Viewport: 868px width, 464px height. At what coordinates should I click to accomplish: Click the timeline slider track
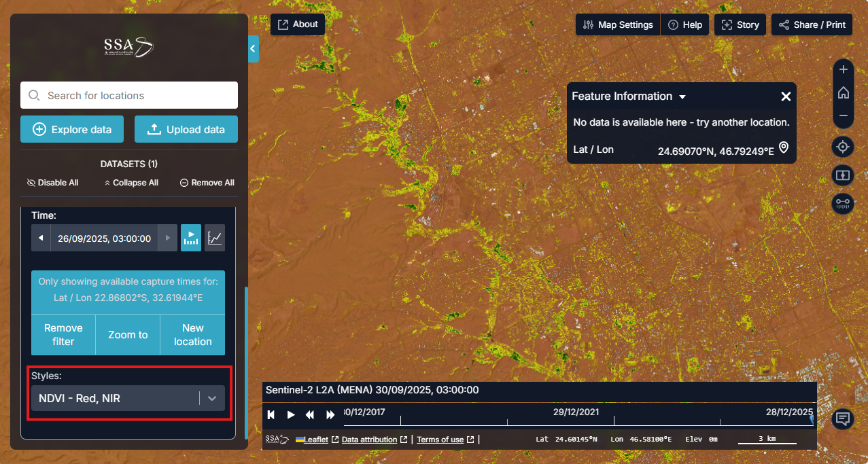578,421
